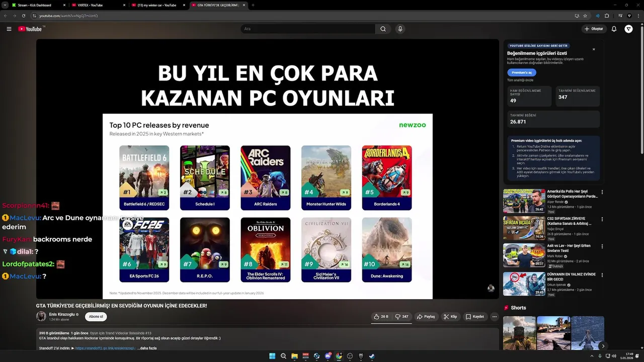Open Windows Start menu

[272, 356]
